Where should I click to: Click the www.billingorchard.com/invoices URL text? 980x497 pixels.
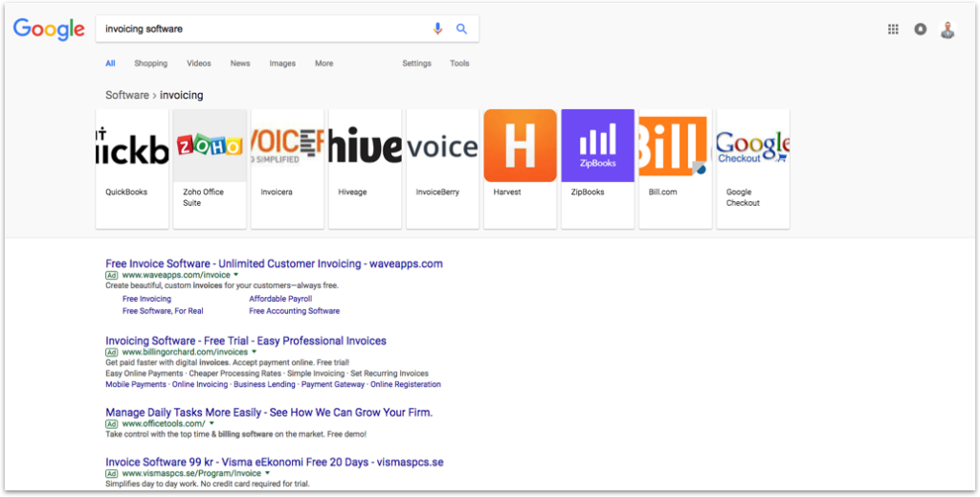tap(185, 352)
